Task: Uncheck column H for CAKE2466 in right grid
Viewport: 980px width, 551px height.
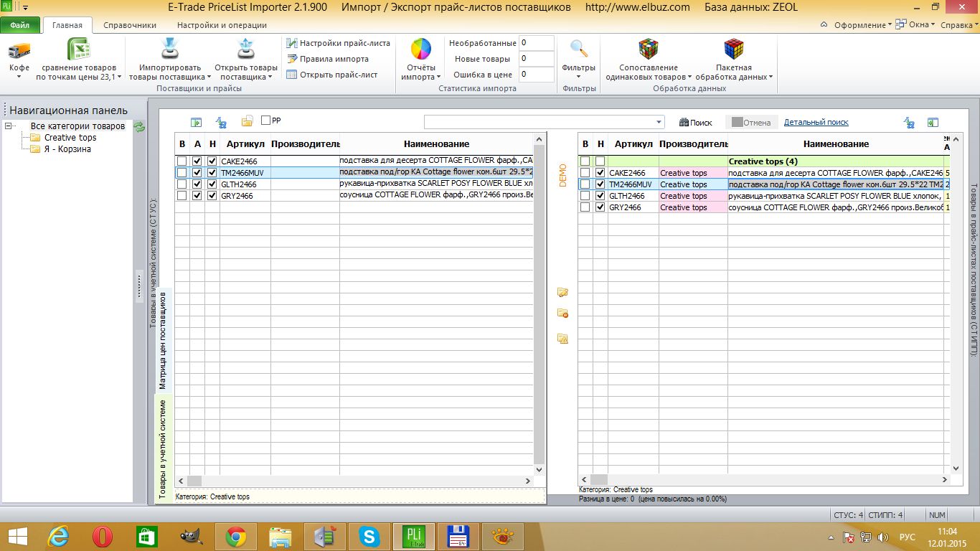Action: [x=600, y=173]
